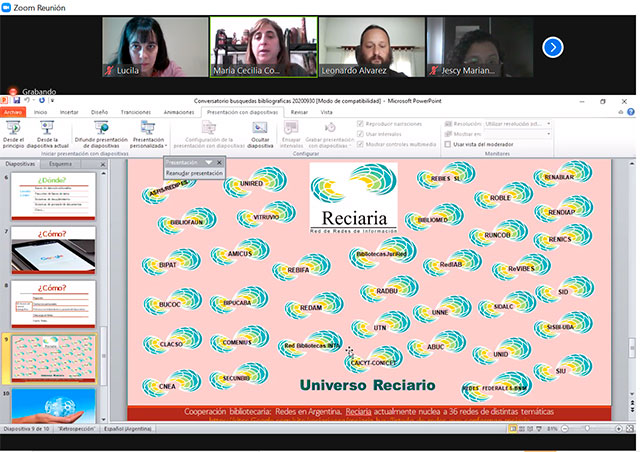Click the Reciaria logo on slide
The image size is (640, 452).
pyautogui.click(x=353, y=198)
